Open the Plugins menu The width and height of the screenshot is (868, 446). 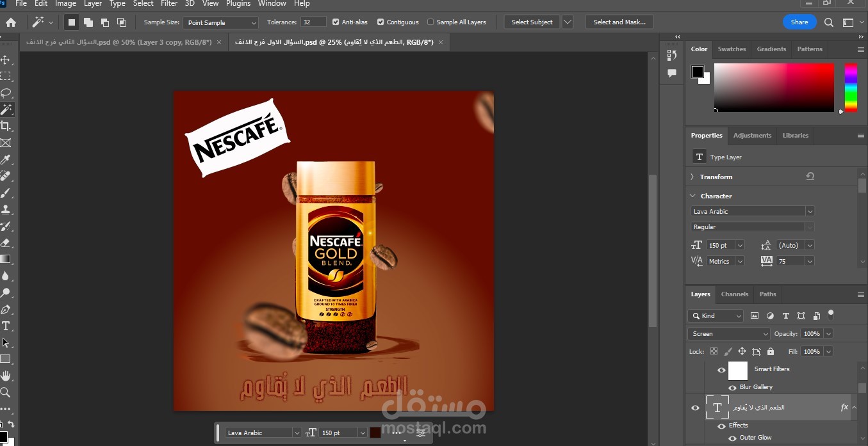pos(238,3)
